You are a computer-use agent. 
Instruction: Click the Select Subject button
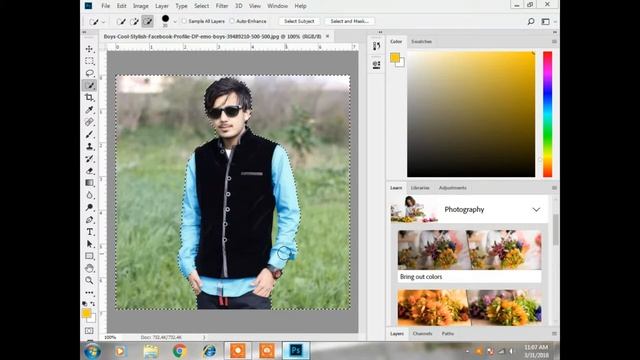coord(299,21)
